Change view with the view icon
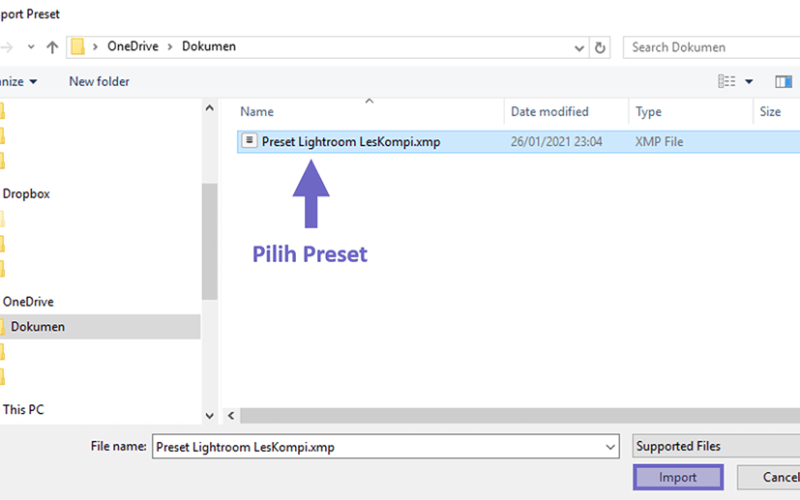The width and height of the screenshot is (800, 500). (727, 81)
